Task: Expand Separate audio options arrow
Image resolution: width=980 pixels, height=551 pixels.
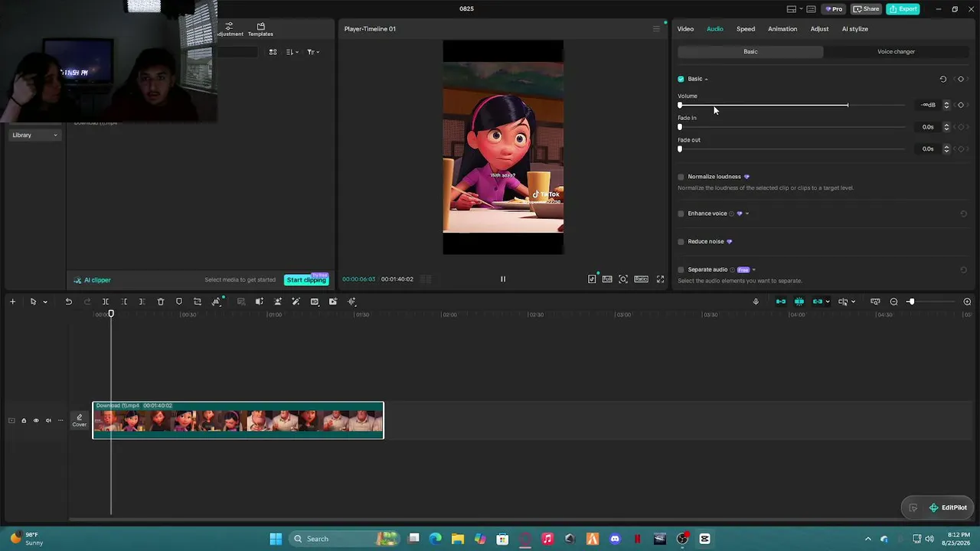Action: (754, 269)
